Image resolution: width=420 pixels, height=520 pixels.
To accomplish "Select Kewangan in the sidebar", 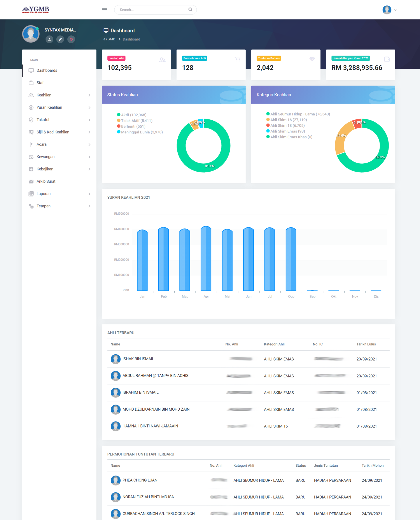I will [59, 157].
